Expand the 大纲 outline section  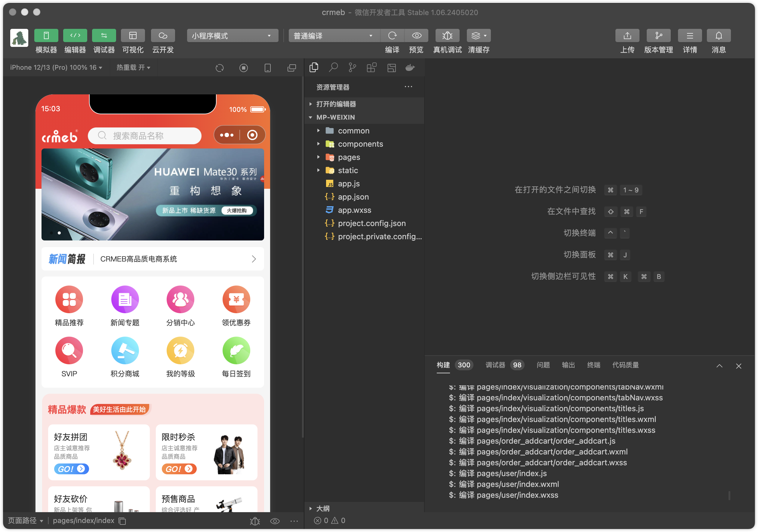click(365, 509)
